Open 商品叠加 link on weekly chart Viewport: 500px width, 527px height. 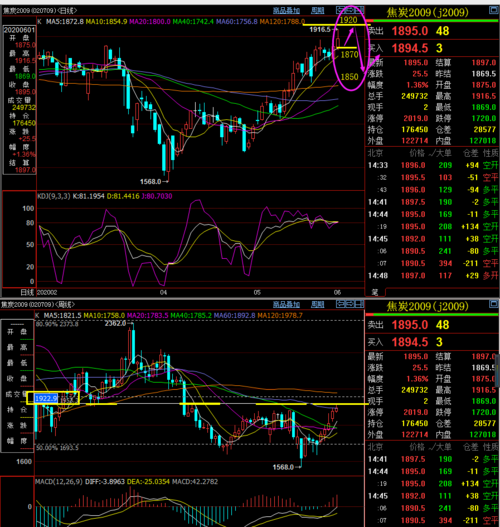(x=286, y=305)
